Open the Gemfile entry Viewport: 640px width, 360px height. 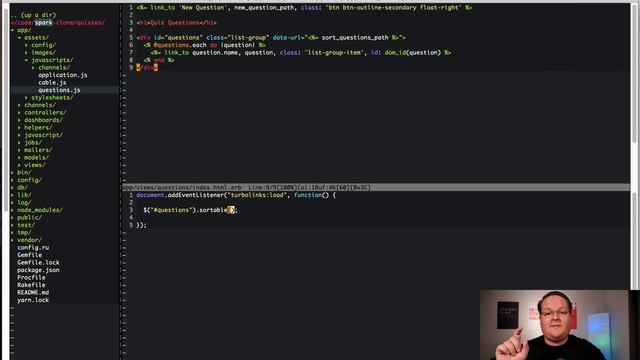click(29, 255)
